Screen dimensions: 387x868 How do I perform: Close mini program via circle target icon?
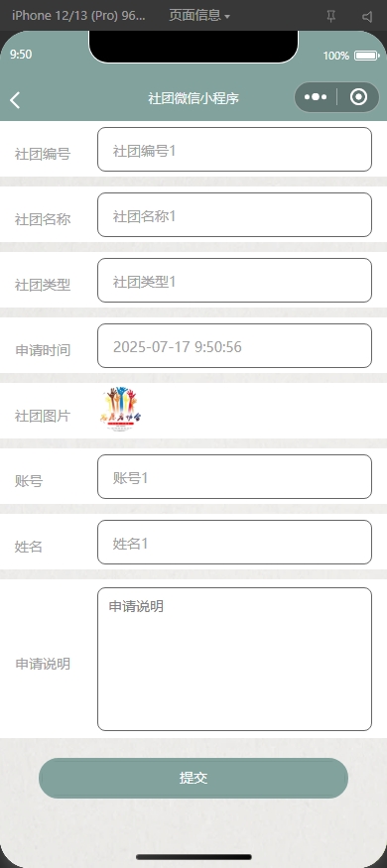[x=359, y=97]
